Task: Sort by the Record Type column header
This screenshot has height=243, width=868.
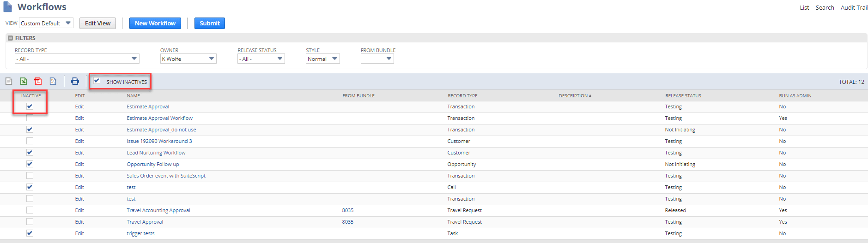Action: click(x=462, y=96)
